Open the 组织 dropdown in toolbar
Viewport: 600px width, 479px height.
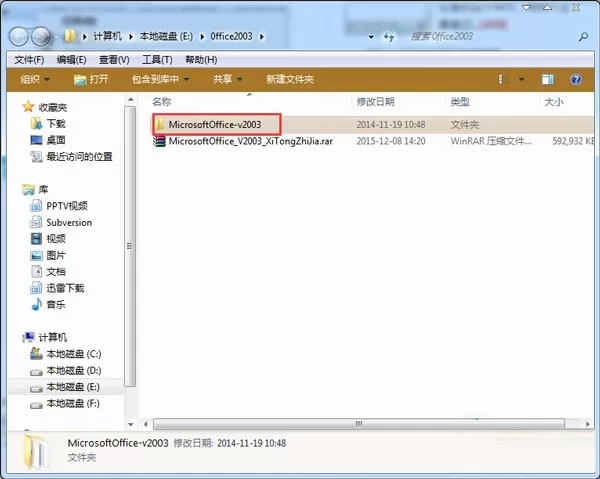click(35, 79)
